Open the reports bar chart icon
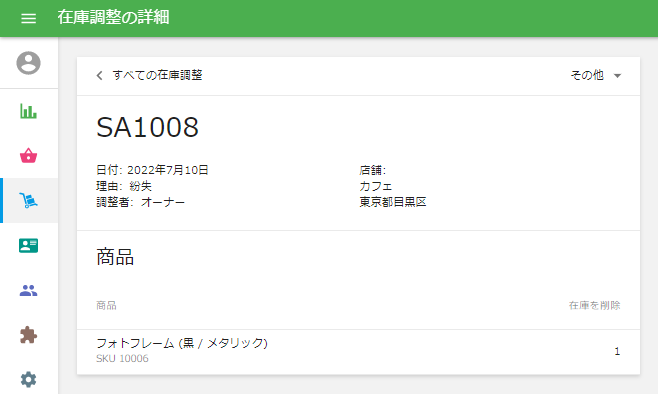 (x=29, y=111)
